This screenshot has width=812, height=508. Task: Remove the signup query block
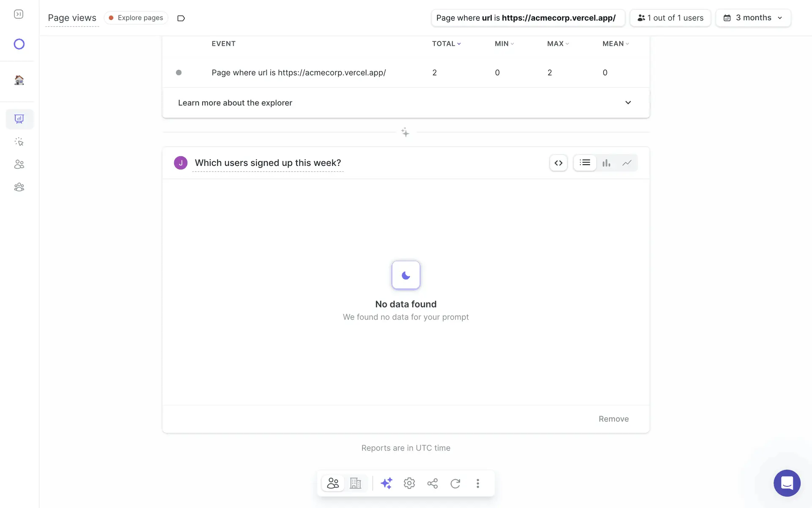point(613,419)
